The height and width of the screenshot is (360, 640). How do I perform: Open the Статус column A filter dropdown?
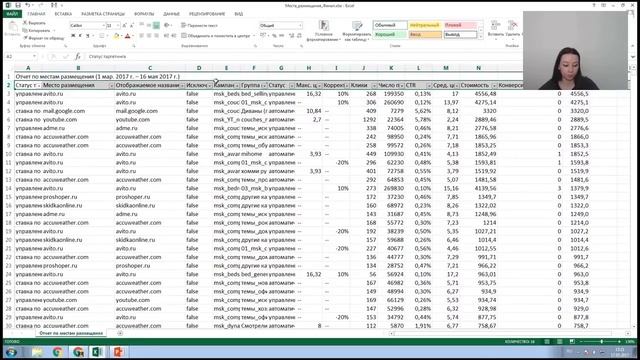click(38, 86)
